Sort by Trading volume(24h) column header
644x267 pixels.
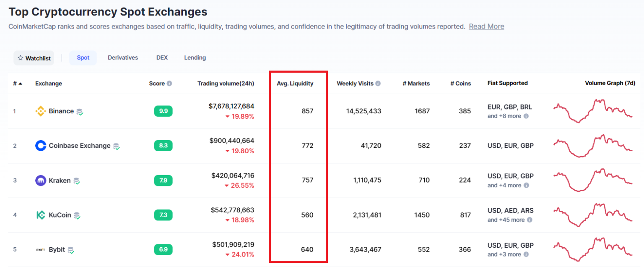226,84
